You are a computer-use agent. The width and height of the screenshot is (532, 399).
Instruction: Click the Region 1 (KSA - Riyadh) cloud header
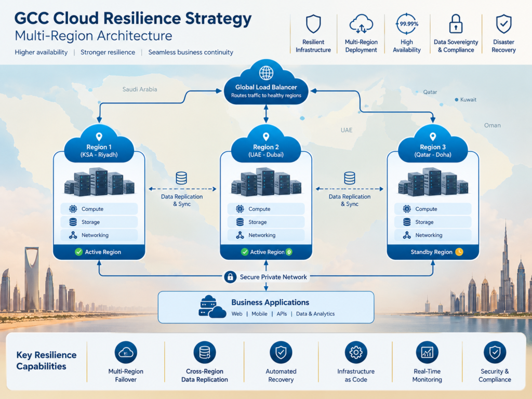[99, 144]
